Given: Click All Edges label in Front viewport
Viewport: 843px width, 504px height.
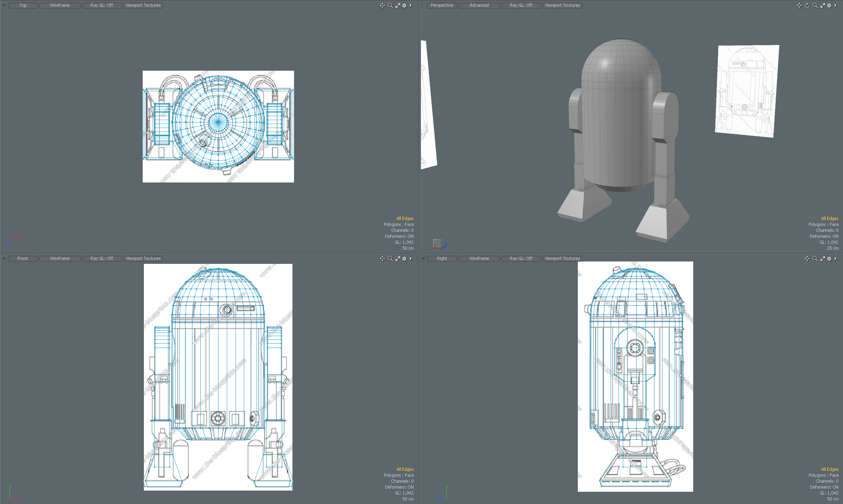Looking at the screenshot, I should coord(405,469).
